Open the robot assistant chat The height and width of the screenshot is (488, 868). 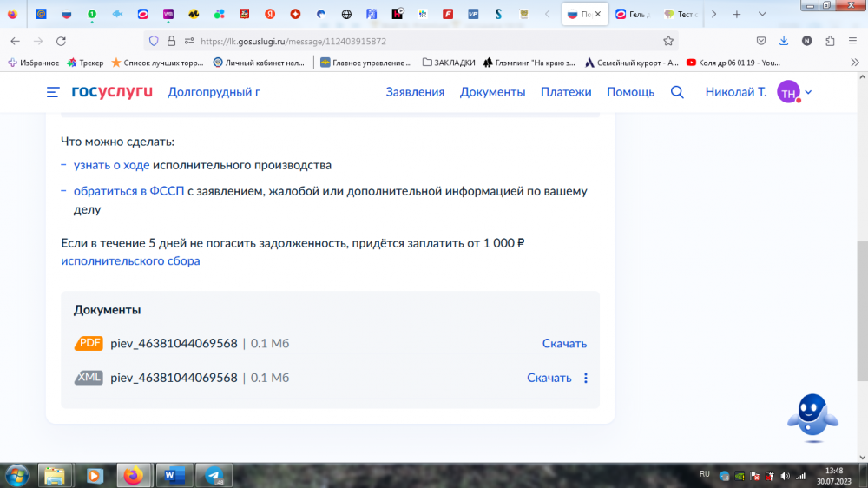click(x=811, y=420)
